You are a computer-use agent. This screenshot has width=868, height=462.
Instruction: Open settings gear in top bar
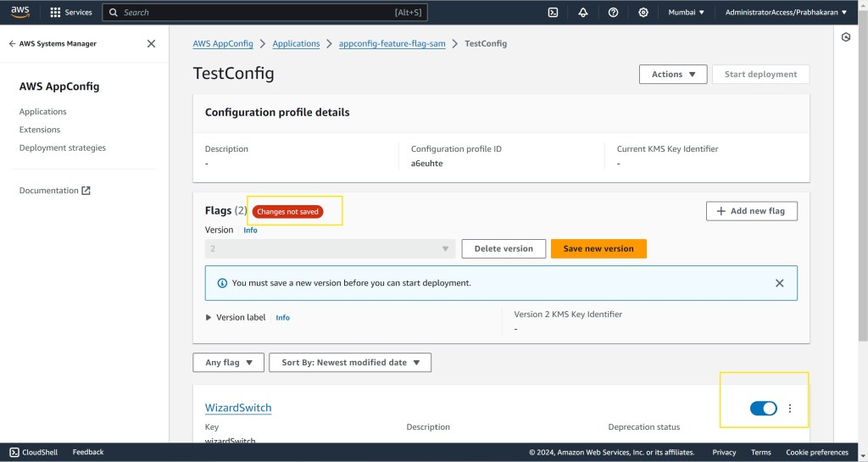(x=643, y=13)
